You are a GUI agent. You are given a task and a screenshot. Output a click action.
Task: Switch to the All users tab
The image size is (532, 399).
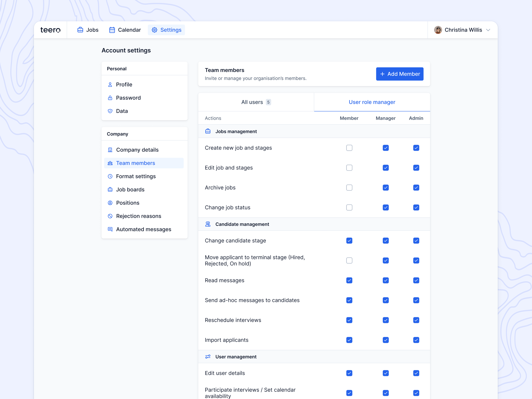pos(256,102)
